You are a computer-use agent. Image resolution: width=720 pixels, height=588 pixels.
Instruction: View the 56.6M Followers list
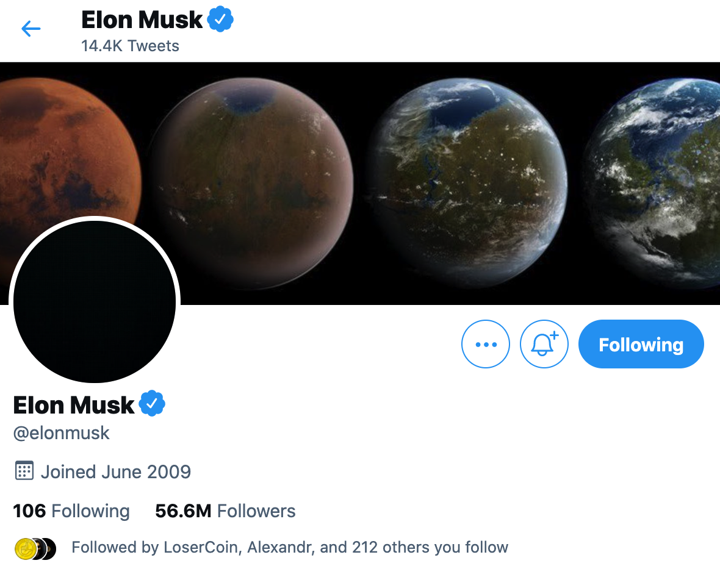pyautogui.click(x=225, y=511)
